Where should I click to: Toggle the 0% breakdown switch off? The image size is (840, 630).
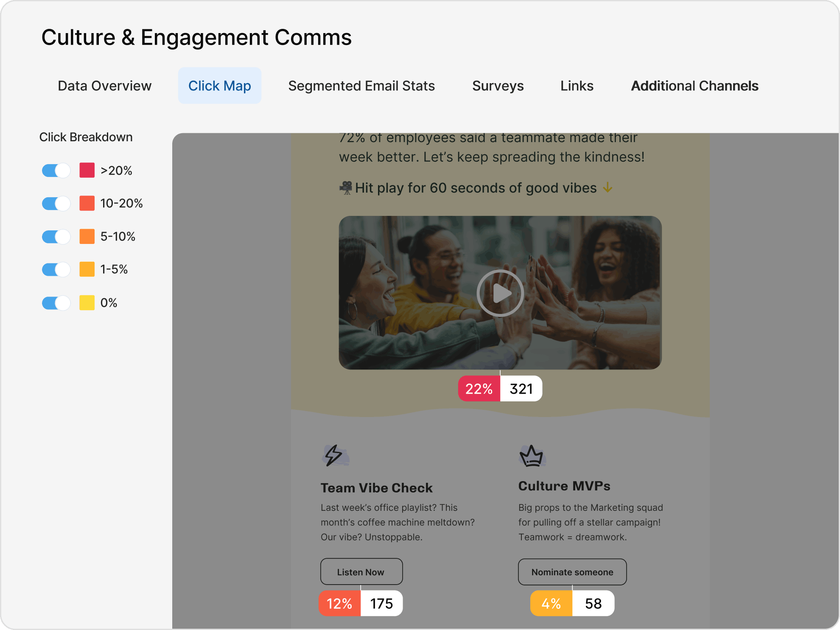(x=56, y=302)
